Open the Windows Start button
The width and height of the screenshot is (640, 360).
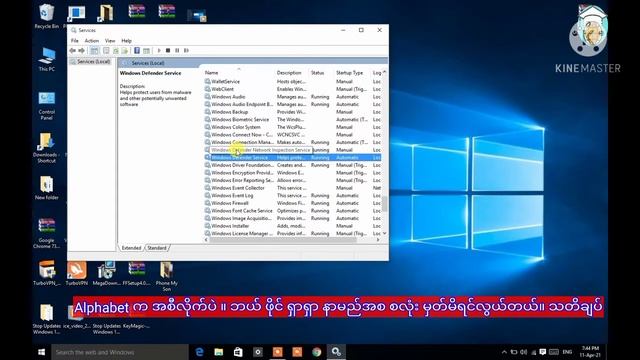[41, 352]
